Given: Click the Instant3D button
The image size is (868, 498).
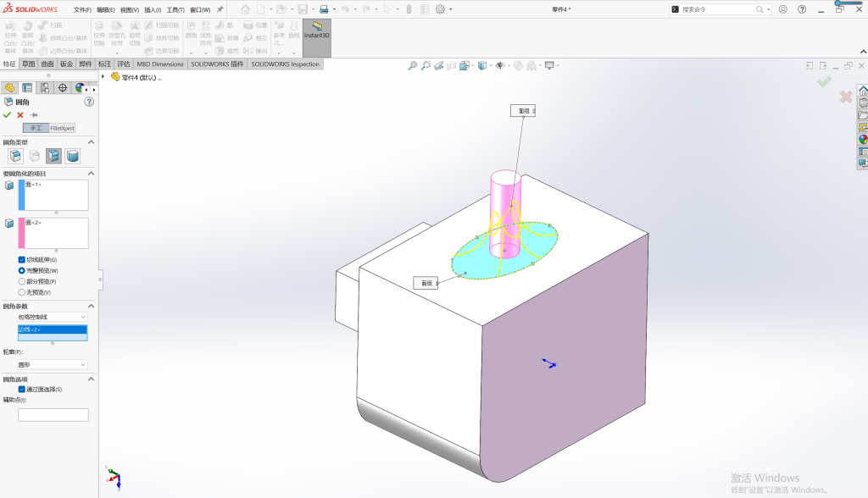Looking at the screenshot, I should click(317, 37).
